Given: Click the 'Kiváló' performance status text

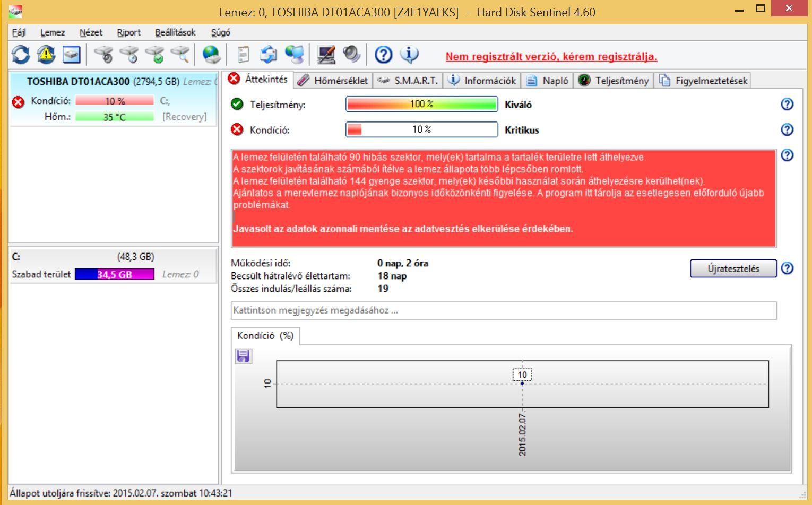Looking at the screenshot, I should [x=518, y=105].
